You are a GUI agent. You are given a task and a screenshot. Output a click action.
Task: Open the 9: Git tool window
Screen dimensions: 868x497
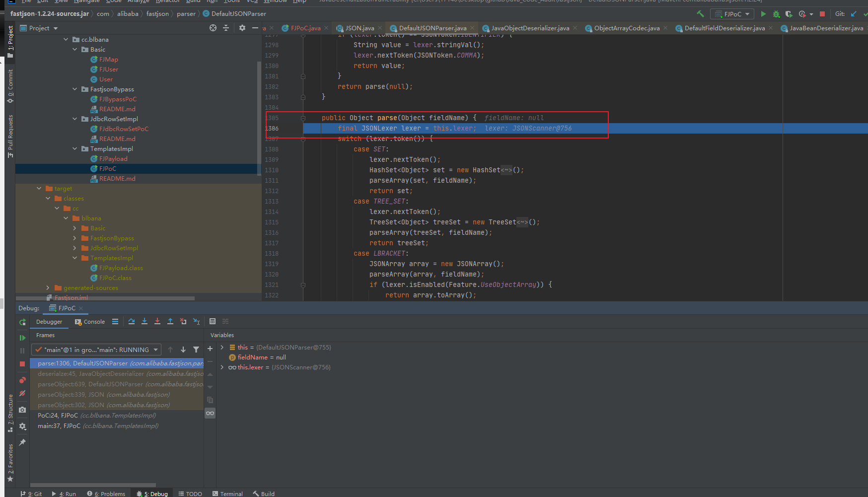31,494
